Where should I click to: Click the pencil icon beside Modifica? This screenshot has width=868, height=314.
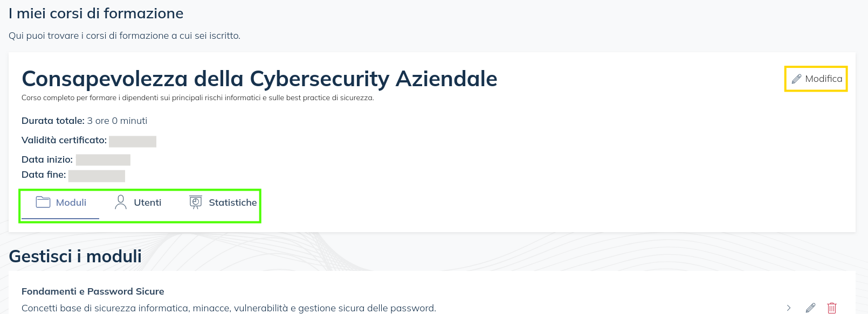(796, 79)
